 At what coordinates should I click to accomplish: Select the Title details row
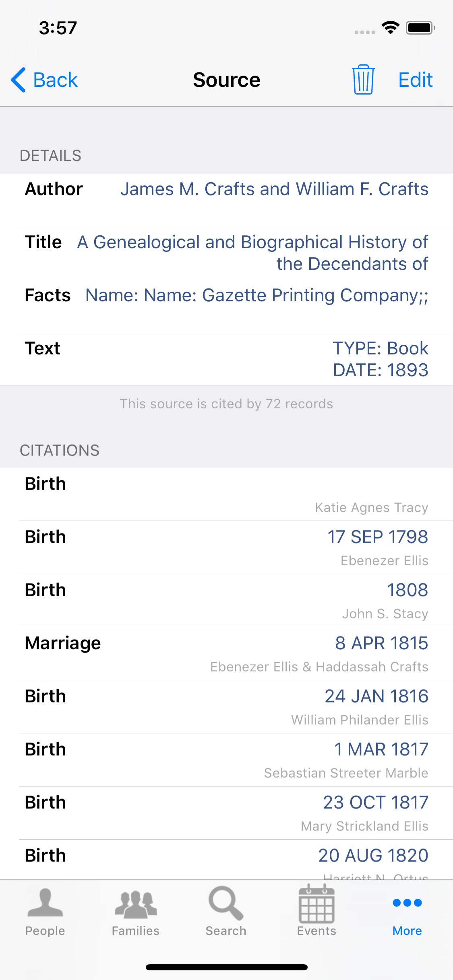[226, 253]
